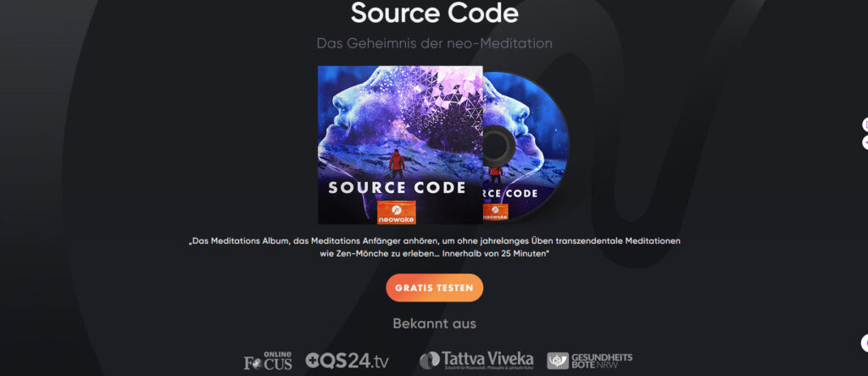Image resolution: width=868 pixels, height=376 pixels.
Task: Click the Gesundheitsbote NRW logo
Action: [x=590, y=361]
